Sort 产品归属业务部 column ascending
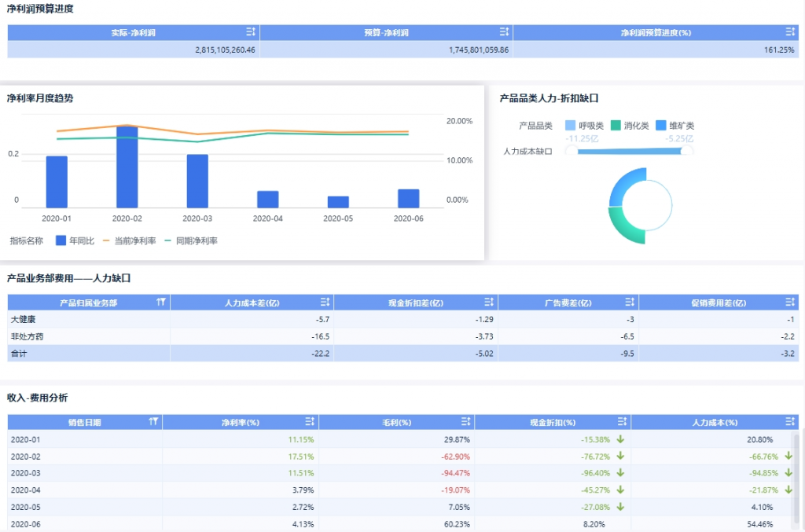The image size is (805, 532). (160, 303)
